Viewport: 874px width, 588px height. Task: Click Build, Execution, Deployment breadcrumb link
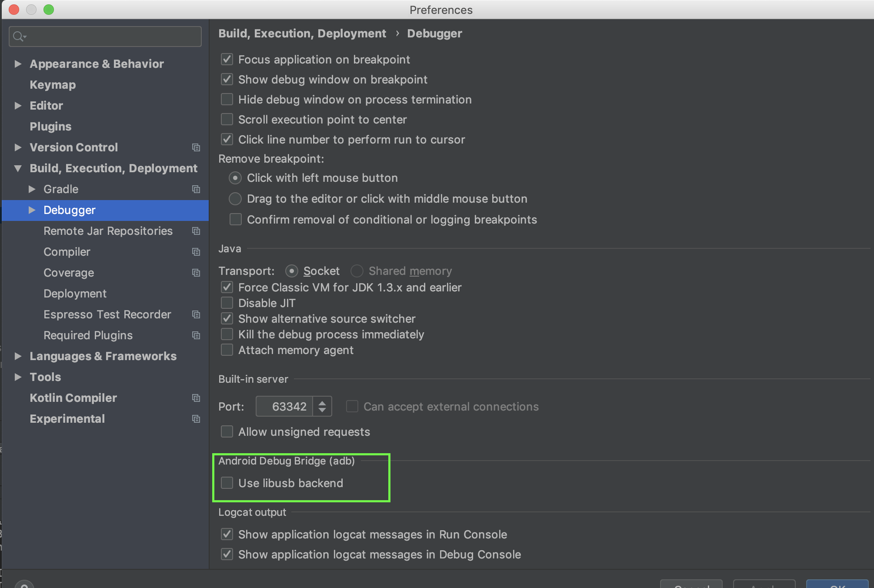[302, 33]
